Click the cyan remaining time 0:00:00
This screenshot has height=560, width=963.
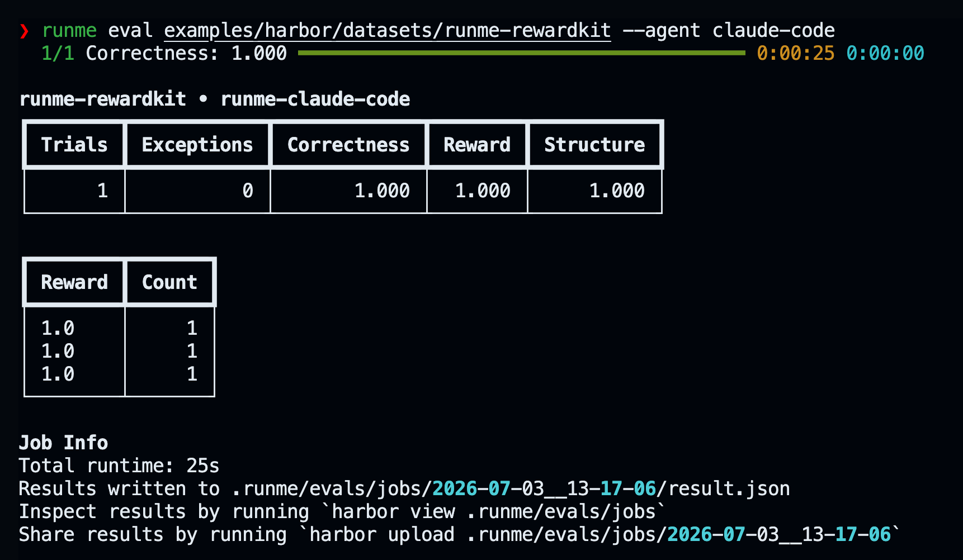point(885,53)
